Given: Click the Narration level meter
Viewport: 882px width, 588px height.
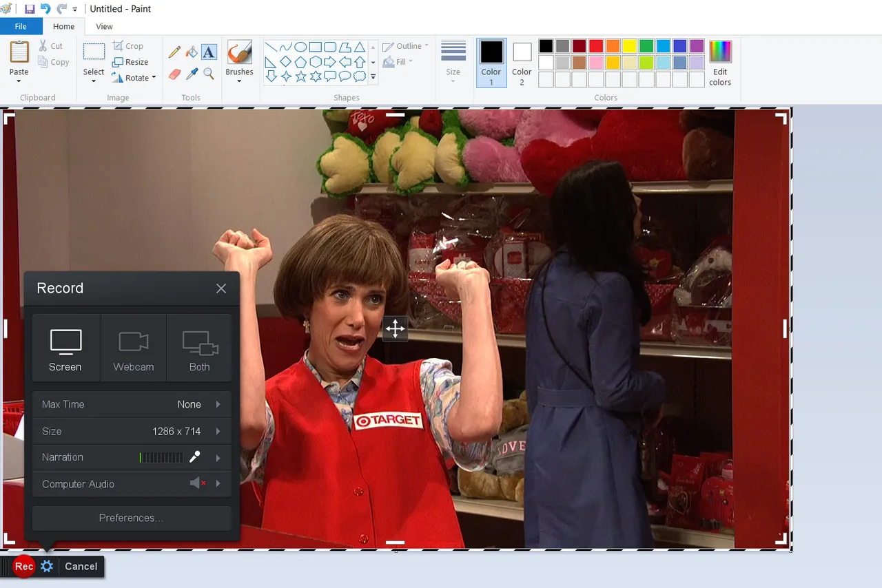Looking at the screenshot, I should click(162, 457).
